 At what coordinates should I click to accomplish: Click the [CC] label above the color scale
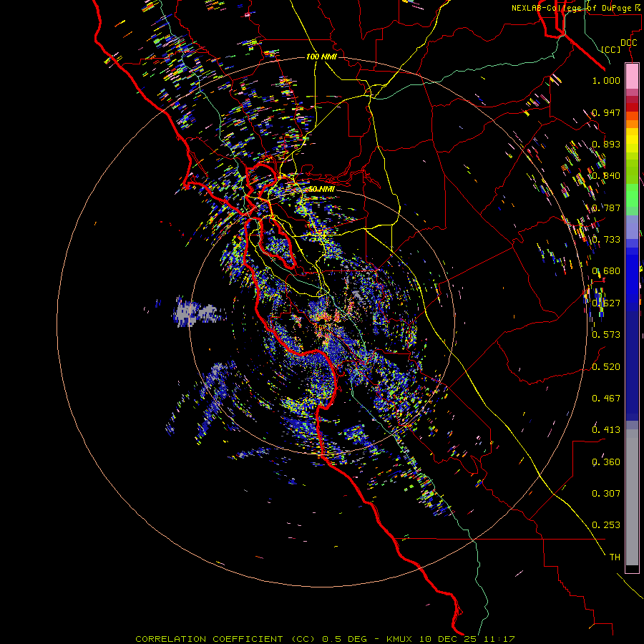click(611, 49)
